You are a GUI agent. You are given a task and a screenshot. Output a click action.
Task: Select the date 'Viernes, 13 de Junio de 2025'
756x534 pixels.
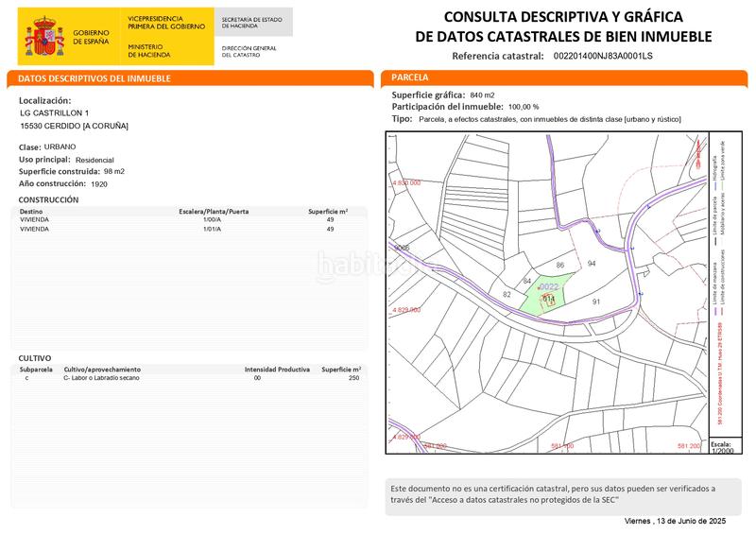pyautogui.click(x=675, y=521)
